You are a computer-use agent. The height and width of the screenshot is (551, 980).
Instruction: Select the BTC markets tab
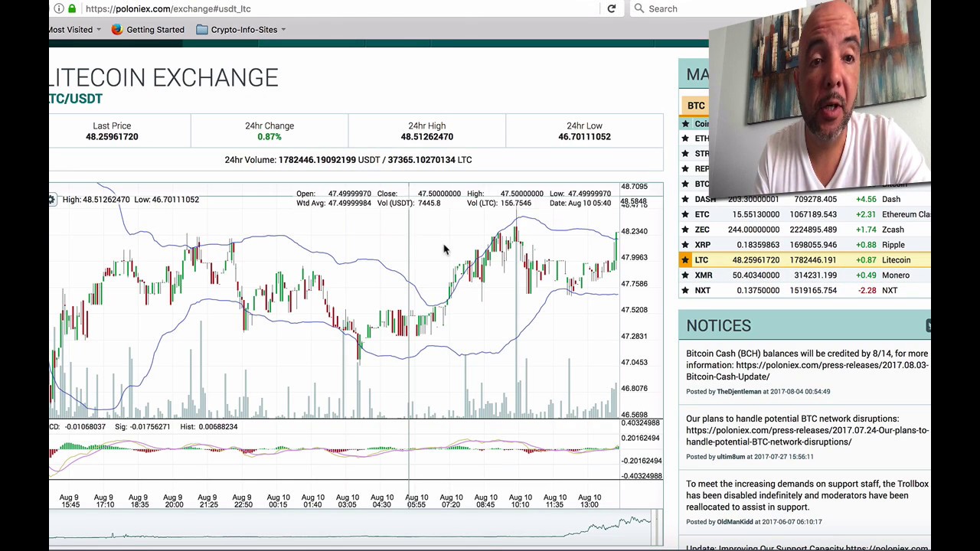[x=696, y=106]
